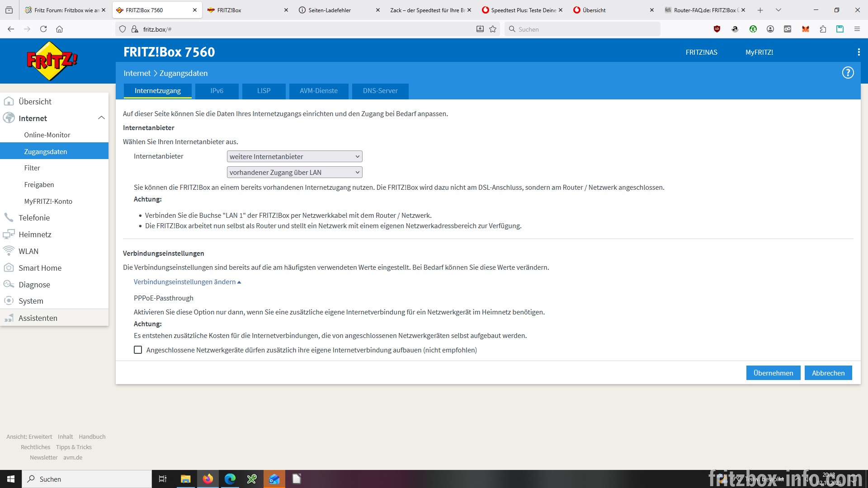This screenshot has height=488, width=868.
Task: Open the Telefonie menu
Action: (x=54, y=218)
